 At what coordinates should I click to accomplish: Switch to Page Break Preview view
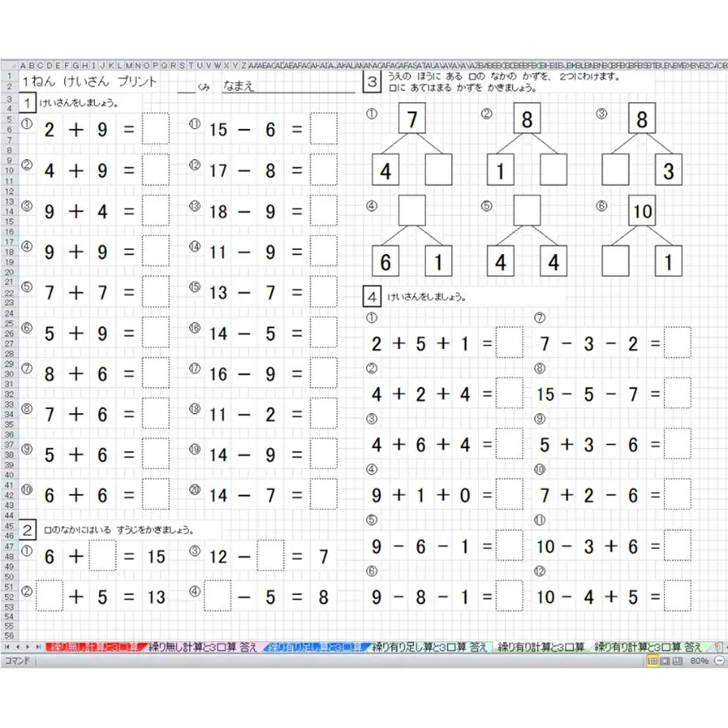(x=677, y=661)
